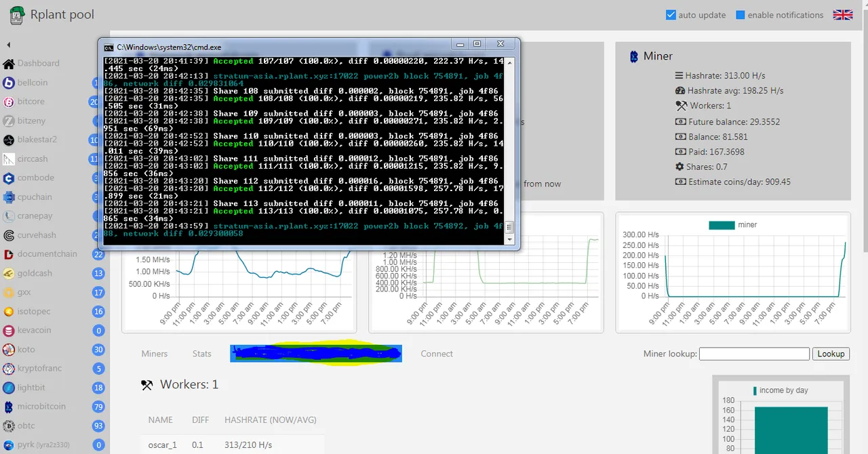This screenshot has width=868, height=454.
Task: Switch language via the UK flag
Action: (843, 15)
